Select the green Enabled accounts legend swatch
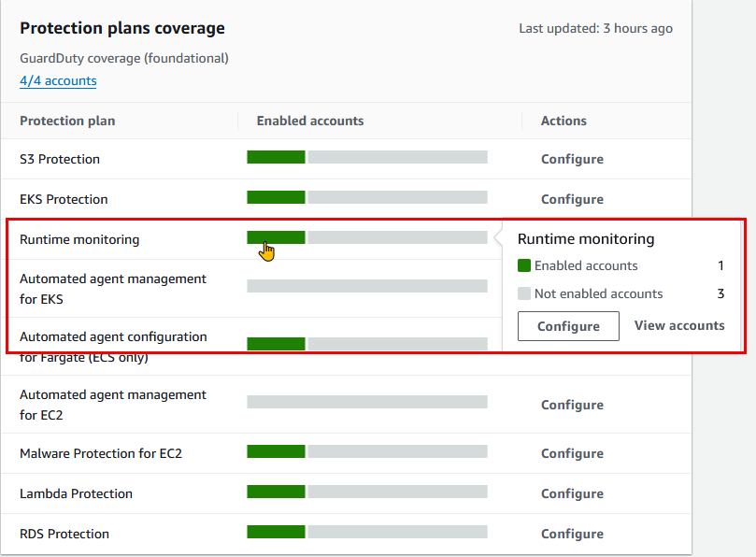 pos(526,265)
